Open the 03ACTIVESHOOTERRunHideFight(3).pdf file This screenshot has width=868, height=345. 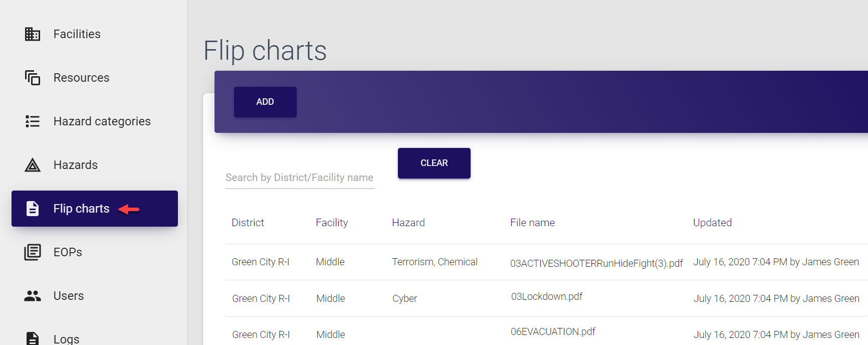pyautogui.click(x=596, y=263)
